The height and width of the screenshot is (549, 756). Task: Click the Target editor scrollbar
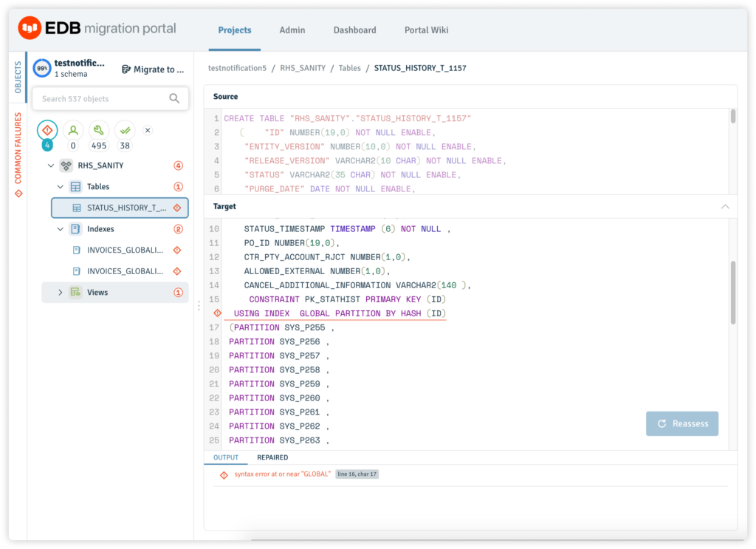click(x=733, y=293)
